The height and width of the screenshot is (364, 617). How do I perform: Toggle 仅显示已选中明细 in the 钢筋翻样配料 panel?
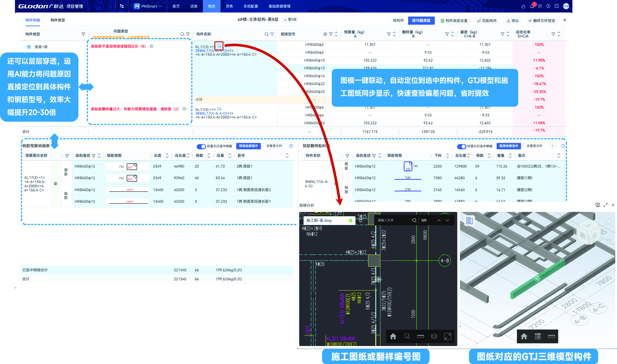(x=461, y=146)
